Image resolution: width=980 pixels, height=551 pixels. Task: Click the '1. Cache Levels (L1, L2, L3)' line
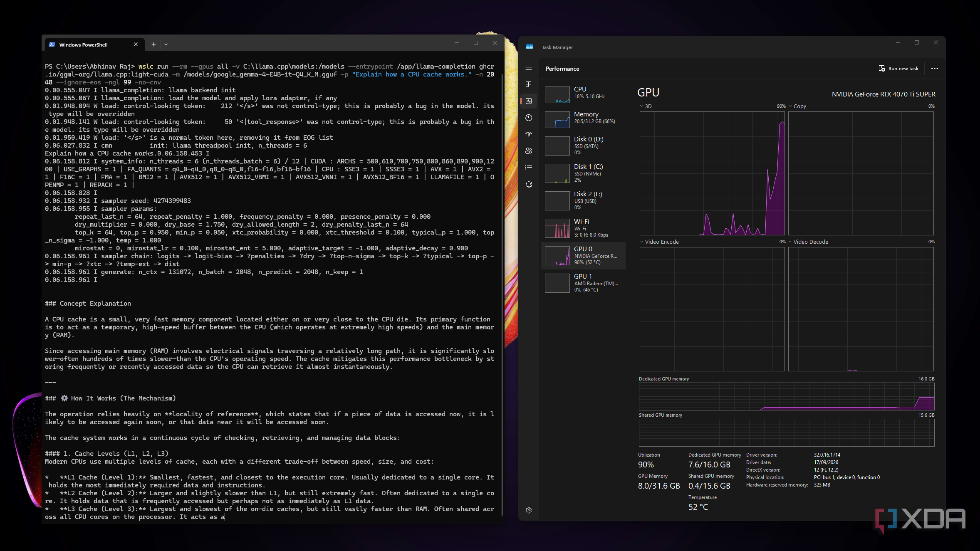106,454
